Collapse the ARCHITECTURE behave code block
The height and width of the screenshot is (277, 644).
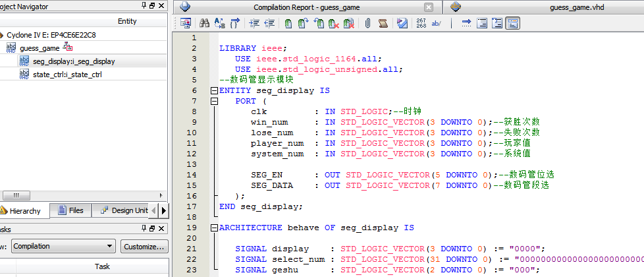[x=213, y=228]
